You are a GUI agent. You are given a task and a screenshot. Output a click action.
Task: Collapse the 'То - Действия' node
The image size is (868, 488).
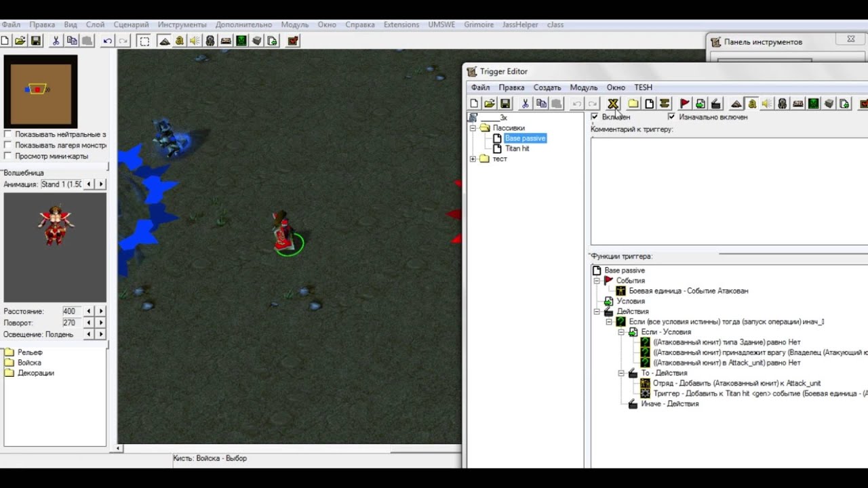[x=621, y=373]
